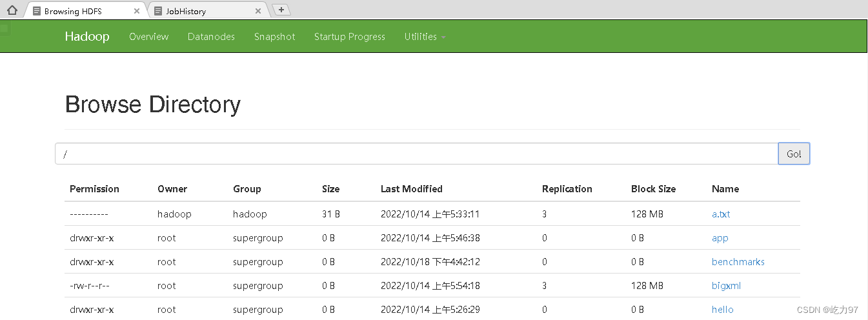Click the page icon on JobHistory tab
Screen dimensions: 868x320
158,11
